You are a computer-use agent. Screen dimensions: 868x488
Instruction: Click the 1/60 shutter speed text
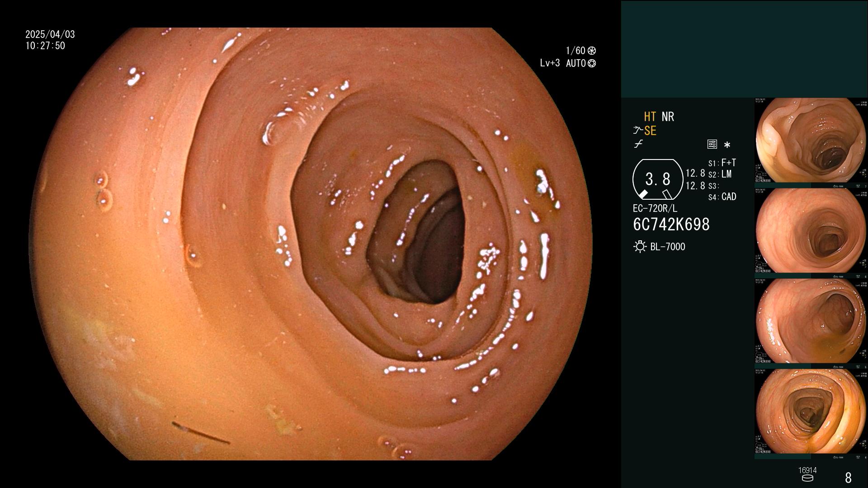(576, 51)
